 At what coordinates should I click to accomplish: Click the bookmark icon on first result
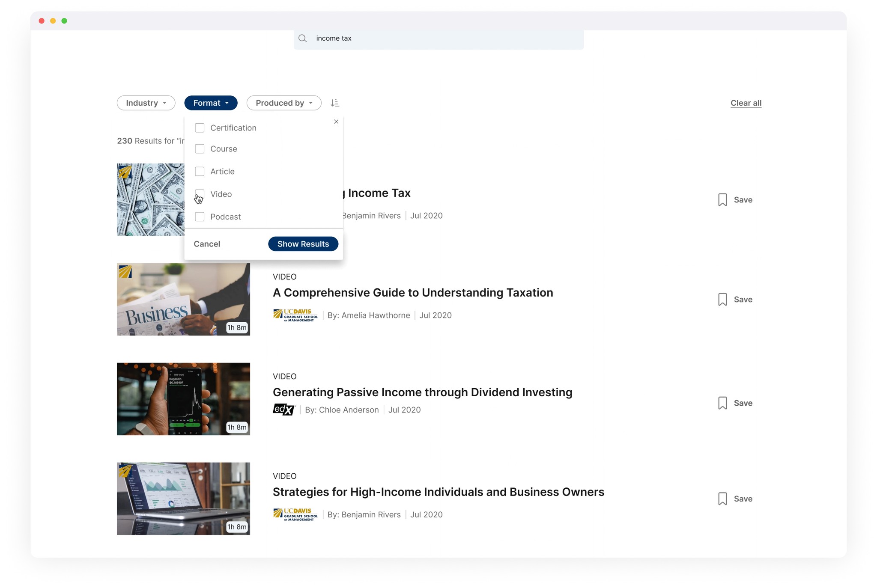pos(722,200)
